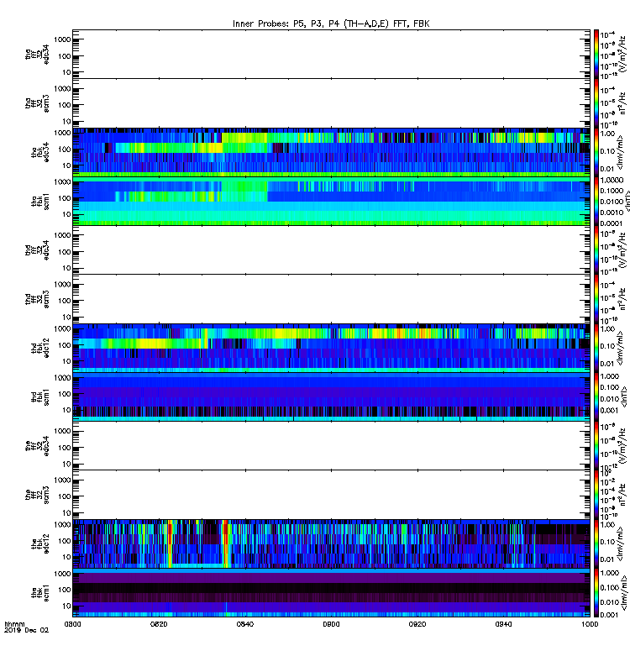Click the tha fbk edc34 spectrogram
The width and height of the screenshot is (630, 672).
pyautogui.click(x=331, y=153)
